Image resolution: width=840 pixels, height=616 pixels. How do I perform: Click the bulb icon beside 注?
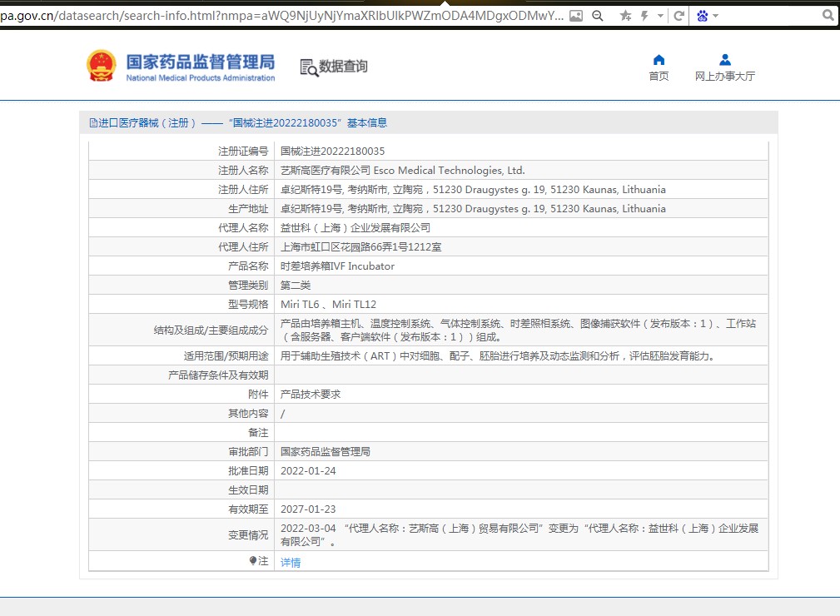tap(253, 560)
